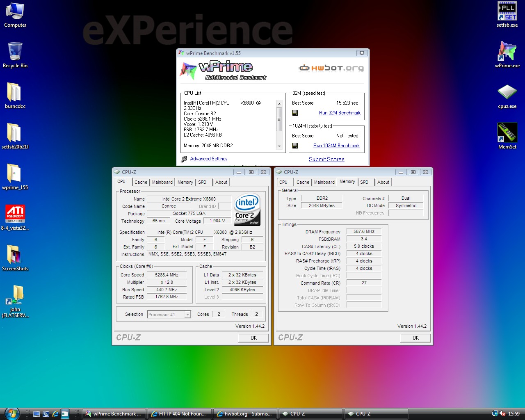The image size is (525, 420).
Task: Click the Multiplier x 12.0 value
Action: (x=167, y=282)
